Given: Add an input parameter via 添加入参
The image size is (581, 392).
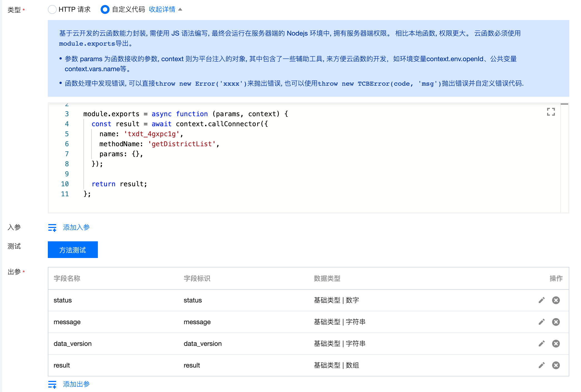Looking at the screenshot, I should click(76, 227).
